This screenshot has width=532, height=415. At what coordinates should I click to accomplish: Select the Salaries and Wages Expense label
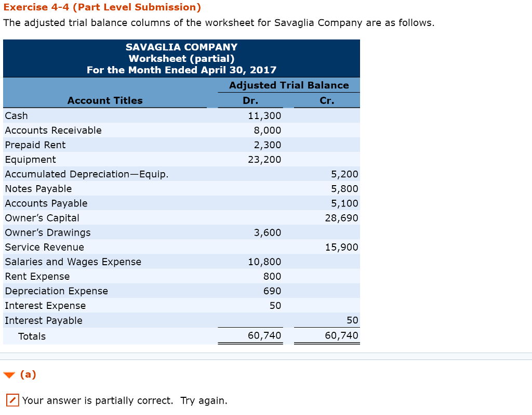(73, 262)
